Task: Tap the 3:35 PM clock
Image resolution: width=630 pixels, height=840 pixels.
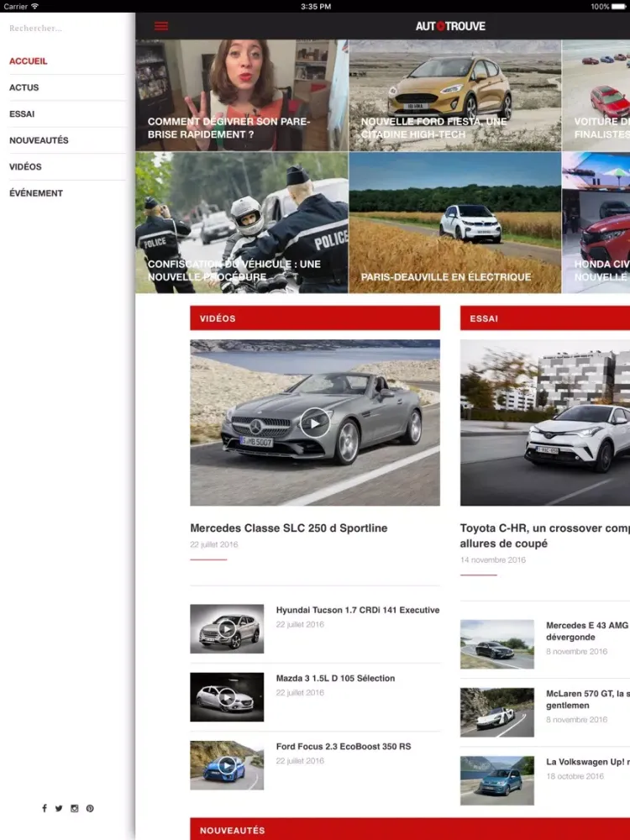Action: point(316,7)
